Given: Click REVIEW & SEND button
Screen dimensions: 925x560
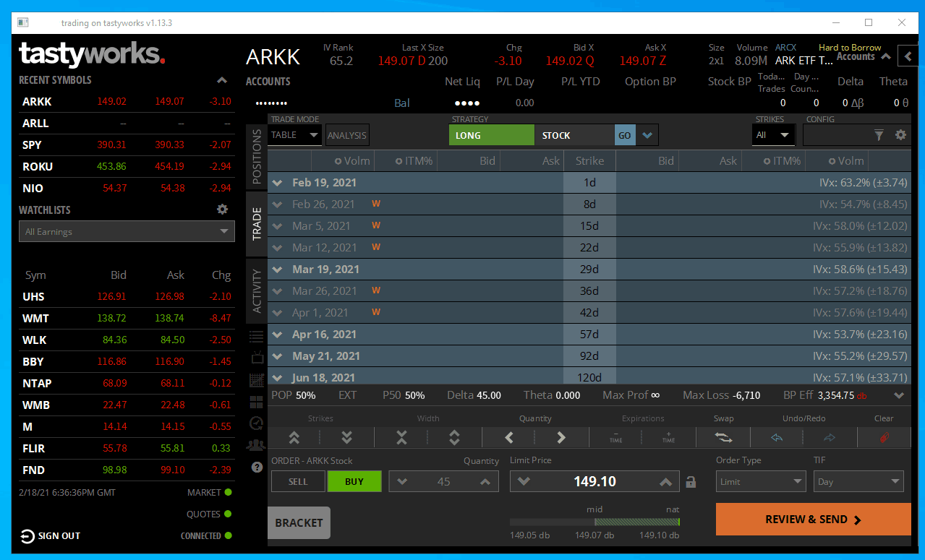Looking at the screenshot, I should 813,520.
